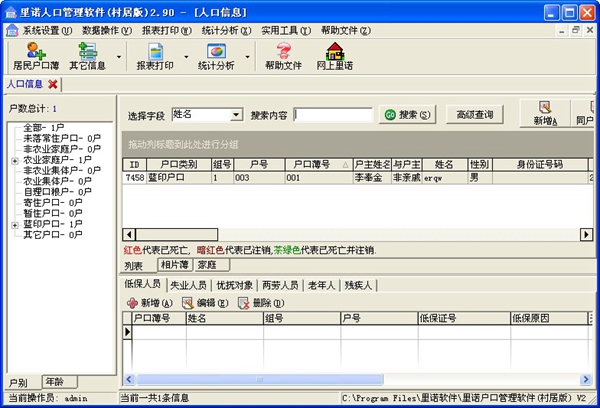Open dropdown arrow next to 报表打印

point(186,57)
